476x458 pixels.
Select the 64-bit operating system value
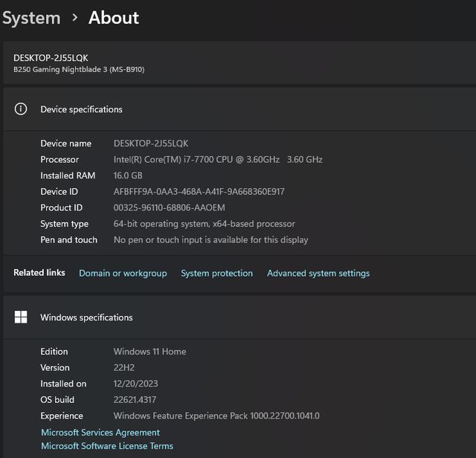(205, 224)
